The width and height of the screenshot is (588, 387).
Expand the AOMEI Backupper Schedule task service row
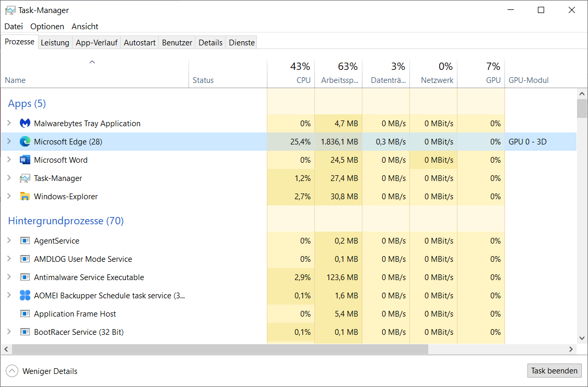9,295
